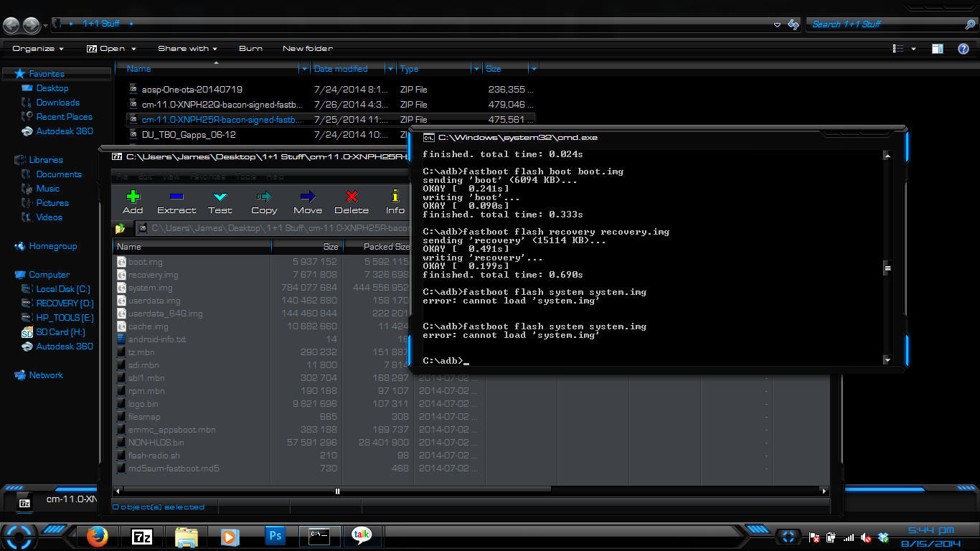This screenshot has height=551, width=980.
Task: Click the up-folder icon beside 7-Zip address bar
Action: [121, 229]
